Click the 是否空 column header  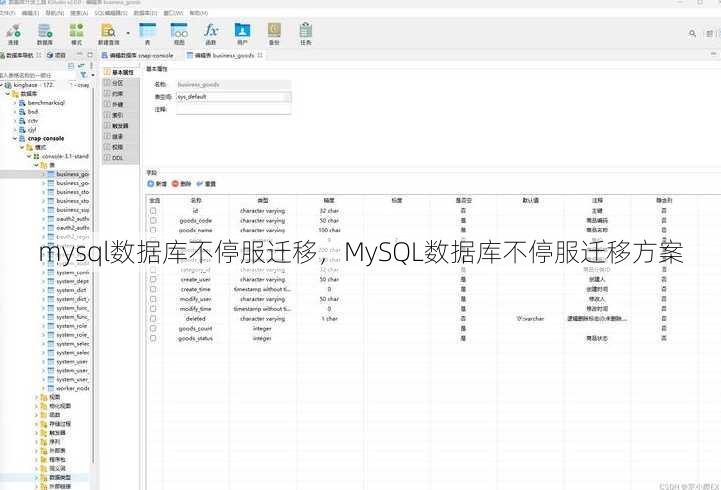464,200
